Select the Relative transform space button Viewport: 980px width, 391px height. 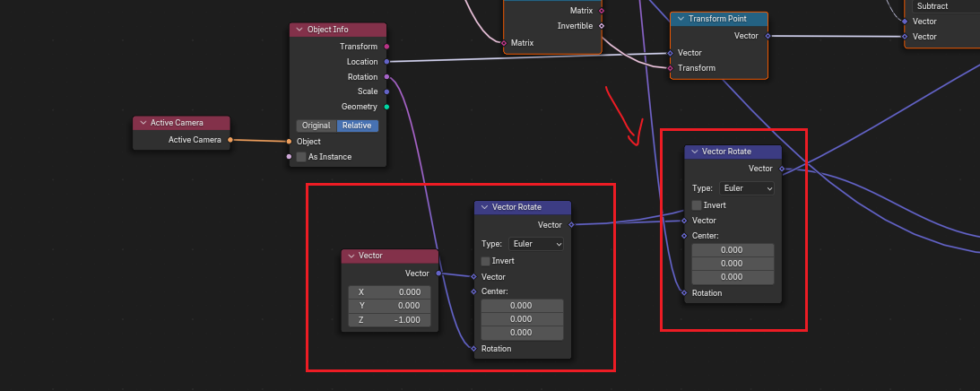coord(357,126)
